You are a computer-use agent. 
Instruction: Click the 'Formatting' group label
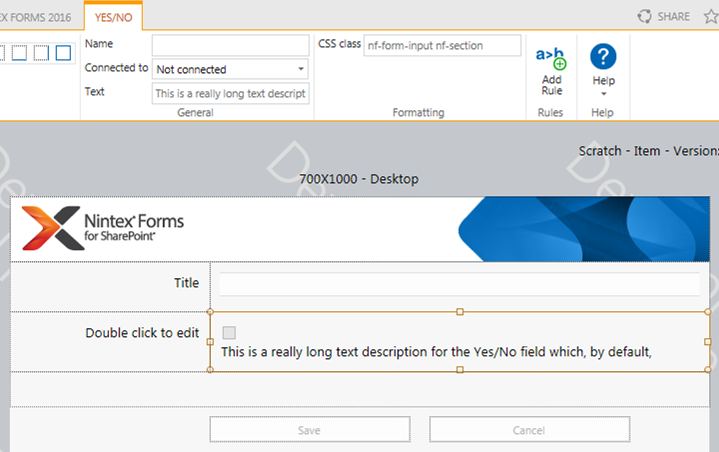418,113
